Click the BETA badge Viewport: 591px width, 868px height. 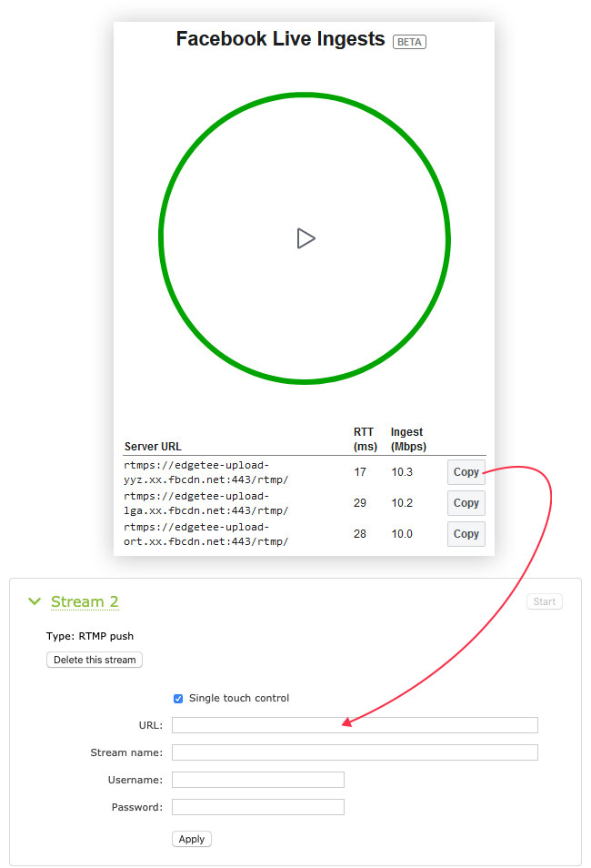click(409, 42)
